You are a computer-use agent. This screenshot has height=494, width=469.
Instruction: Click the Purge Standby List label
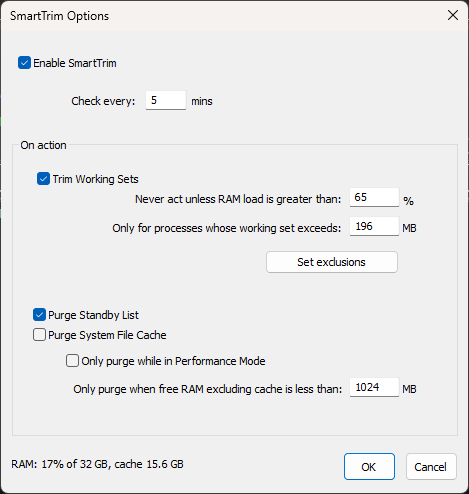pyautogui.click(x=93, y=315)
